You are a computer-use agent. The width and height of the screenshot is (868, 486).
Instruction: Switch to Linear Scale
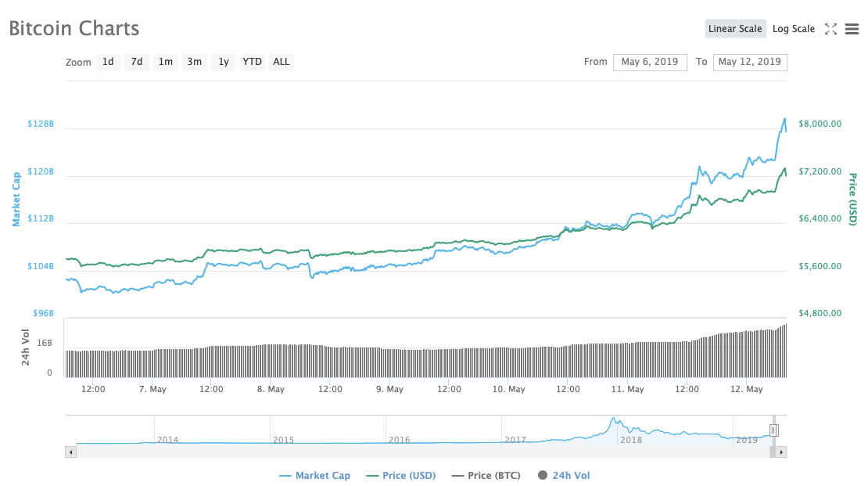pos(735,29)
